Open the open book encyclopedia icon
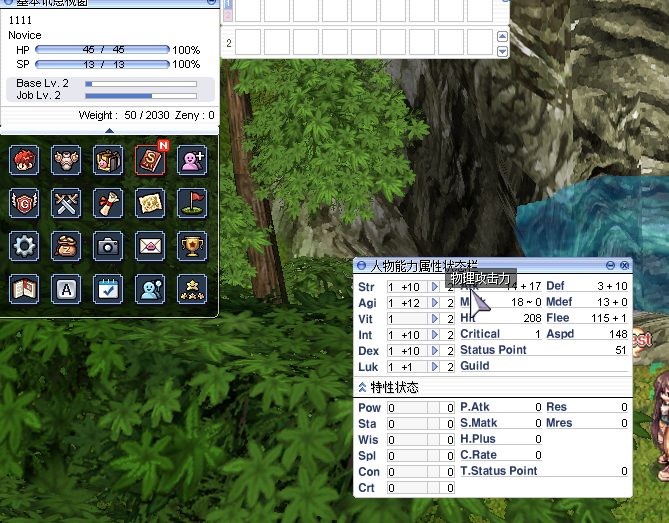The image size is (669, 523). pos(24,289)
